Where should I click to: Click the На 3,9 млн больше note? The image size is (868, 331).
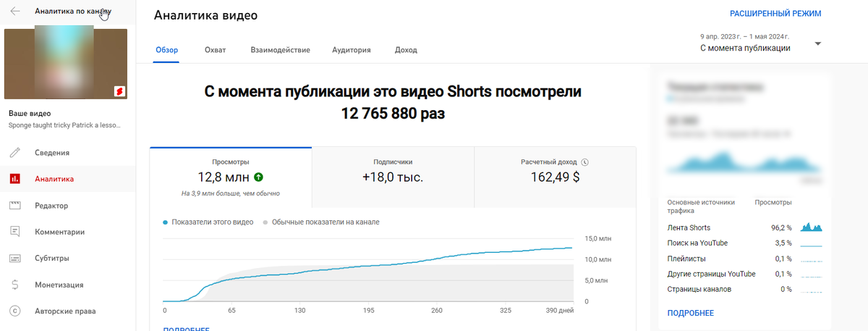click(231, 193)
